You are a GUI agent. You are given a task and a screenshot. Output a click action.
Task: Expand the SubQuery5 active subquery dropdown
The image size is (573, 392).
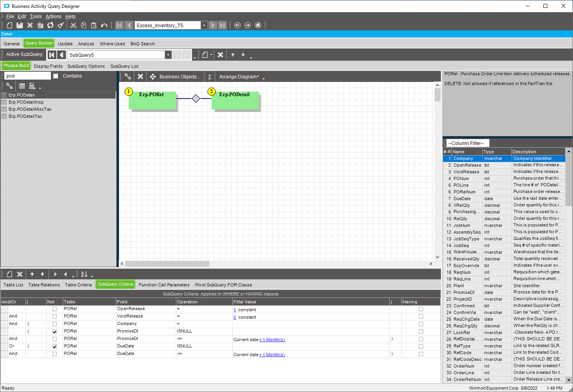[168, 55]
